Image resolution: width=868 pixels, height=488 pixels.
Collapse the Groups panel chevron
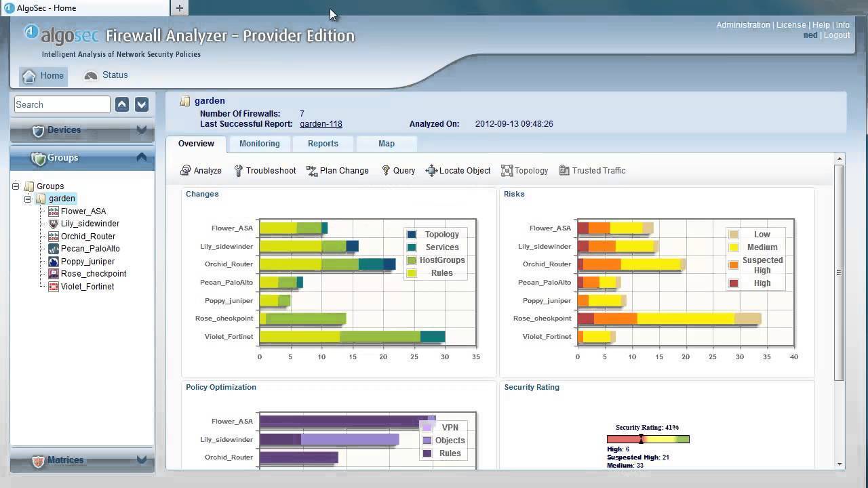coord(142,157)
